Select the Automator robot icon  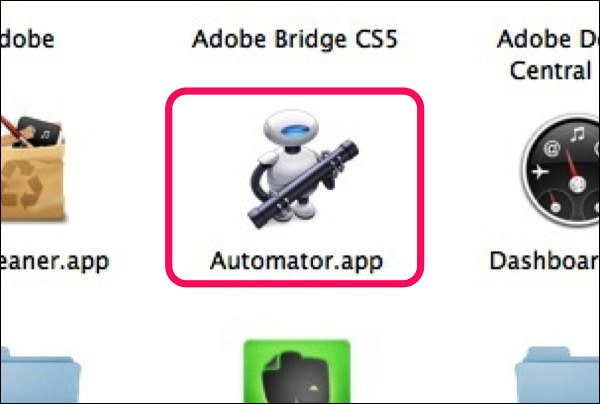(302, 169)
